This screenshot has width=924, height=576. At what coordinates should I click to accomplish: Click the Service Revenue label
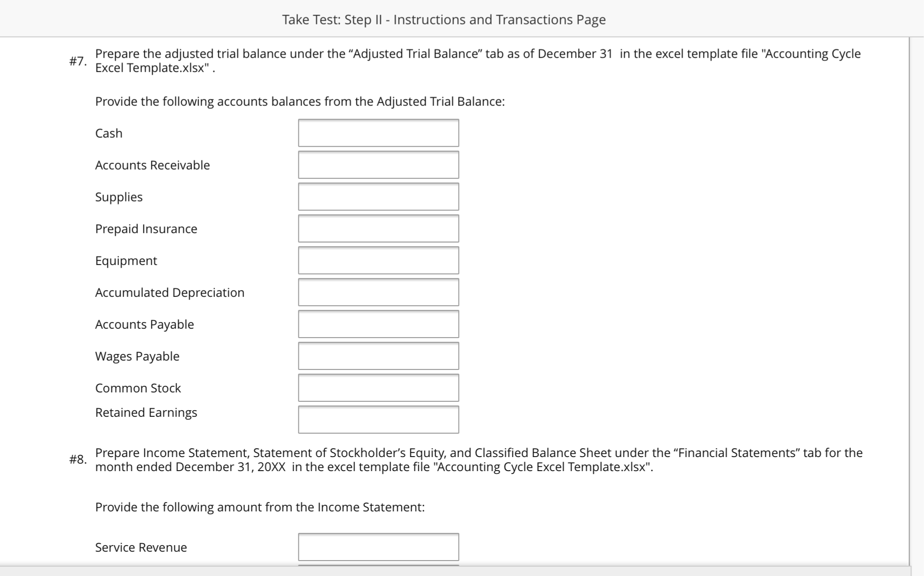click(141, 547)
